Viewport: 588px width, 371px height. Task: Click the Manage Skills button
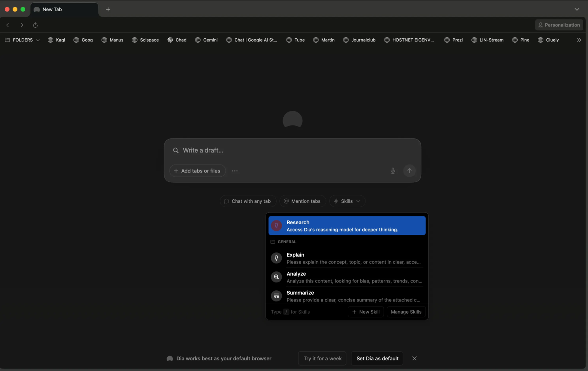coord(406,312)
